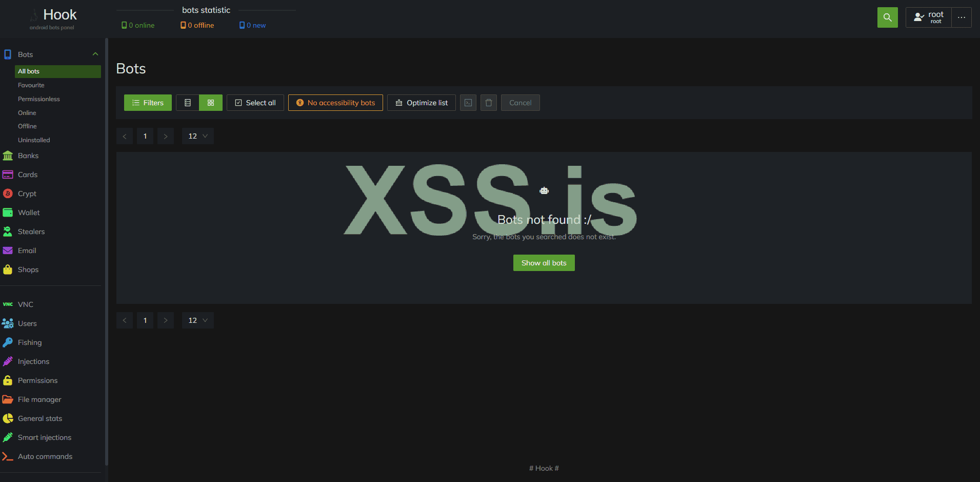The width and height of the screenshot is (980, 482).
Task: Open the Offline bots submenu item
Action: 27,126
